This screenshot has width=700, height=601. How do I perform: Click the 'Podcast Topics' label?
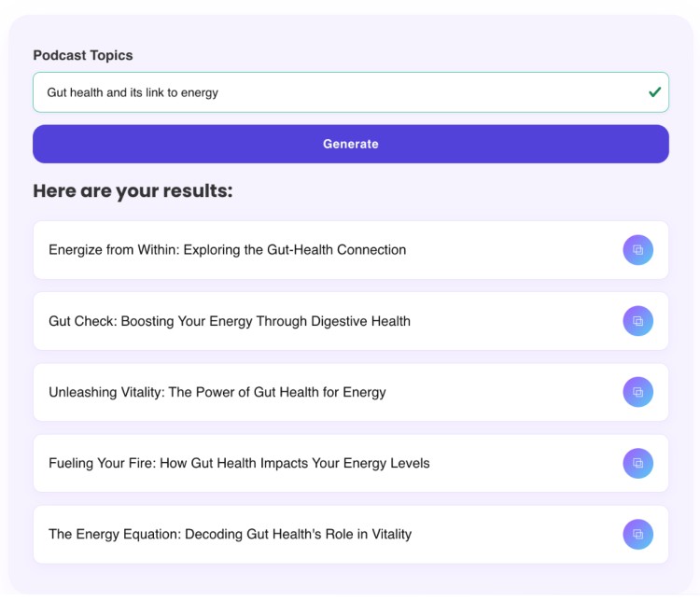(83, 55)
